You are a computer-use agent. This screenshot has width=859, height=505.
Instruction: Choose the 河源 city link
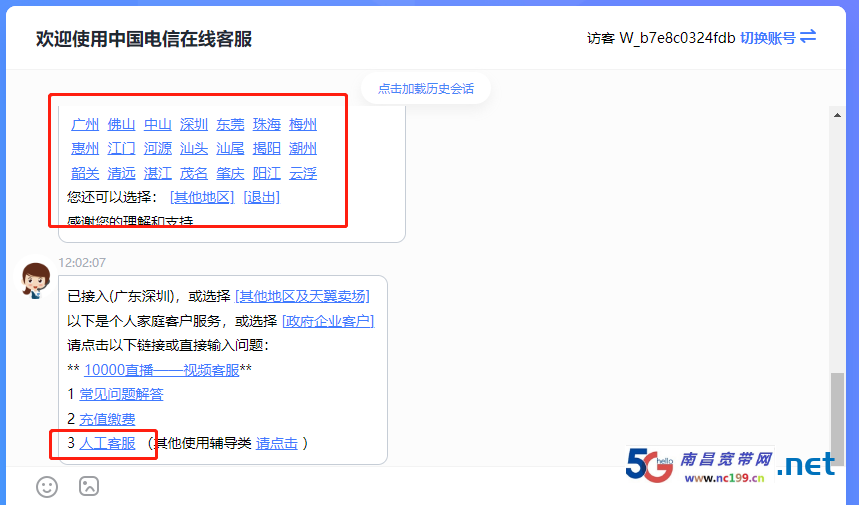pyautogui.click(x=158, y=148)
